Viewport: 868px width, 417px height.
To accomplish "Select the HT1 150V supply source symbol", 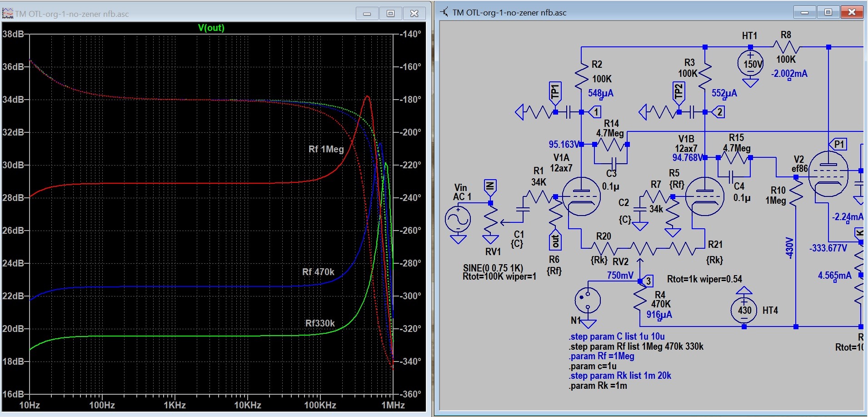I will (750, 64).
